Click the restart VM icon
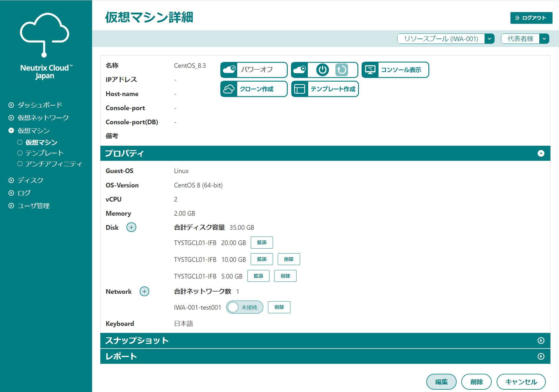 pos(342,70)
